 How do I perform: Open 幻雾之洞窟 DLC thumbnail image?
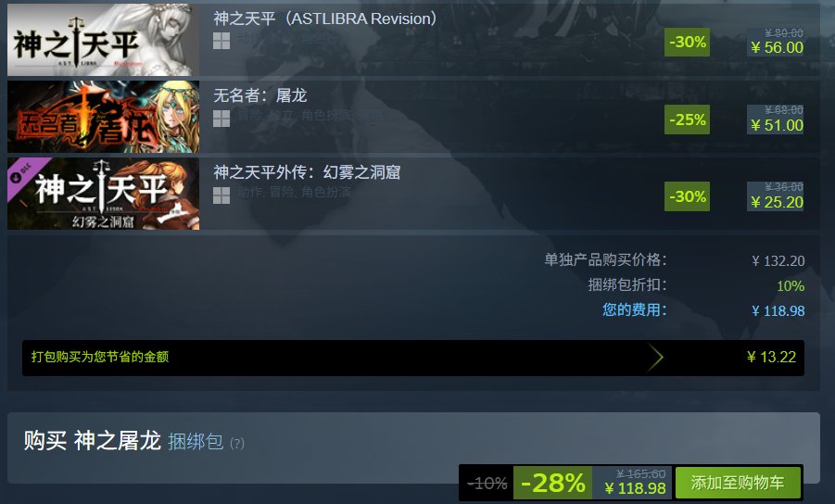(x=103, y=194)
